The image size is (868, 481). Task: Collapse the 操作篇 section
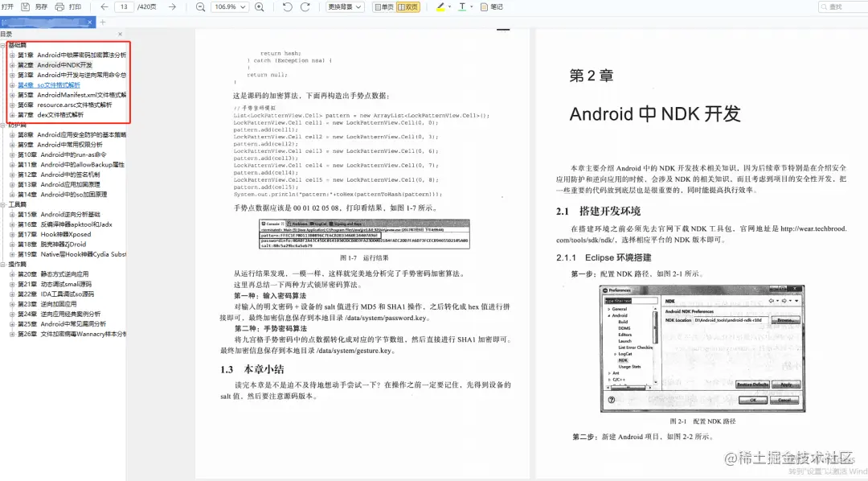2,265
